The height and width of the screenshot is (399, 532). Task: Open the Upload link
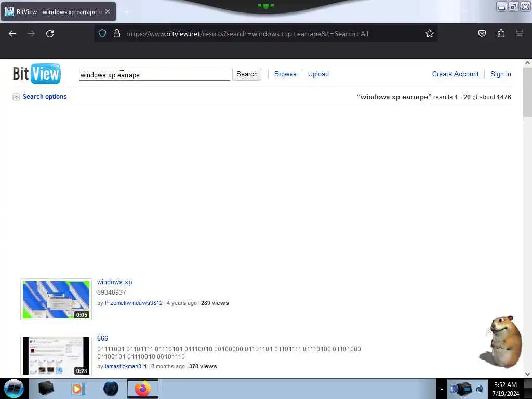point(318,74)
